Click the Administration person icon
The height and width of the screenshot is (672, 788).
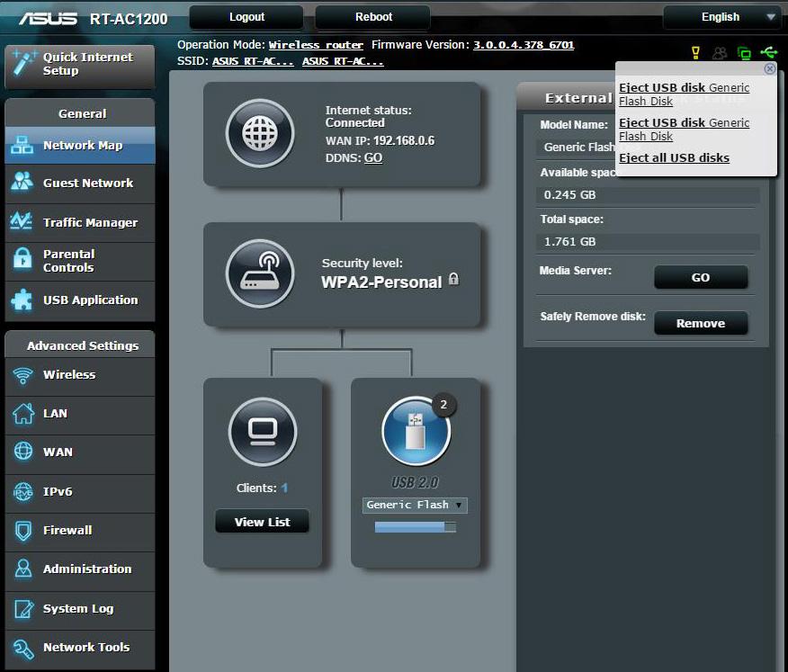[x=22, y=568]
